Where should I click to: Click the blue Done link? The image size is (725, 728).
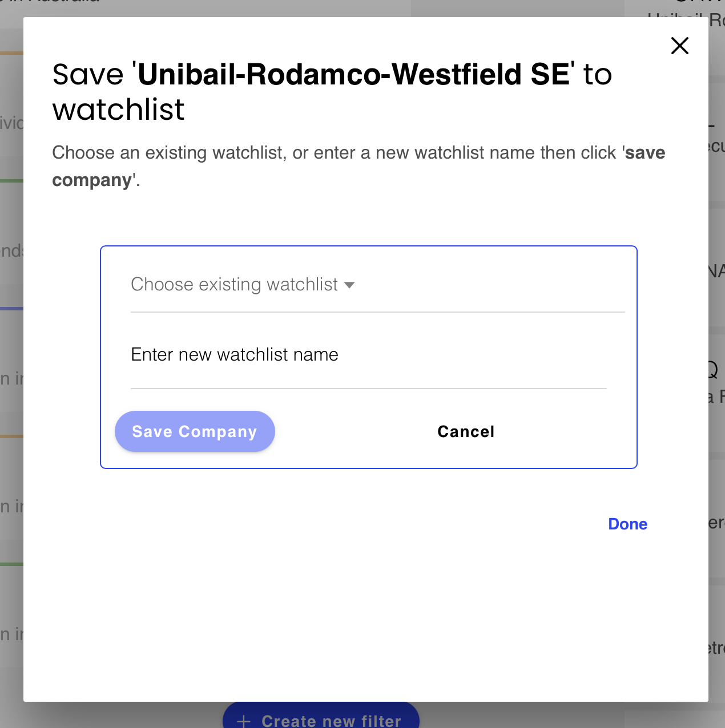(627, 524)
